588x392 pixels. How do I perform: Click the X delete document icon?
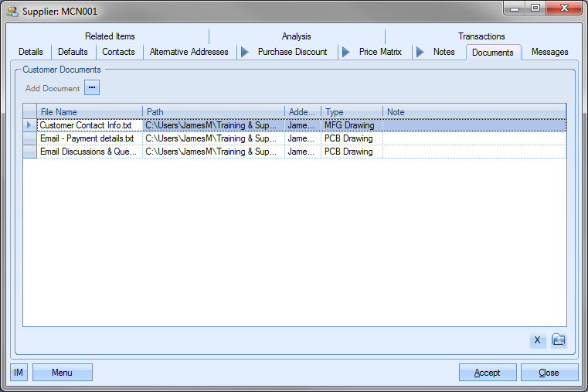[x=538, y=341]
